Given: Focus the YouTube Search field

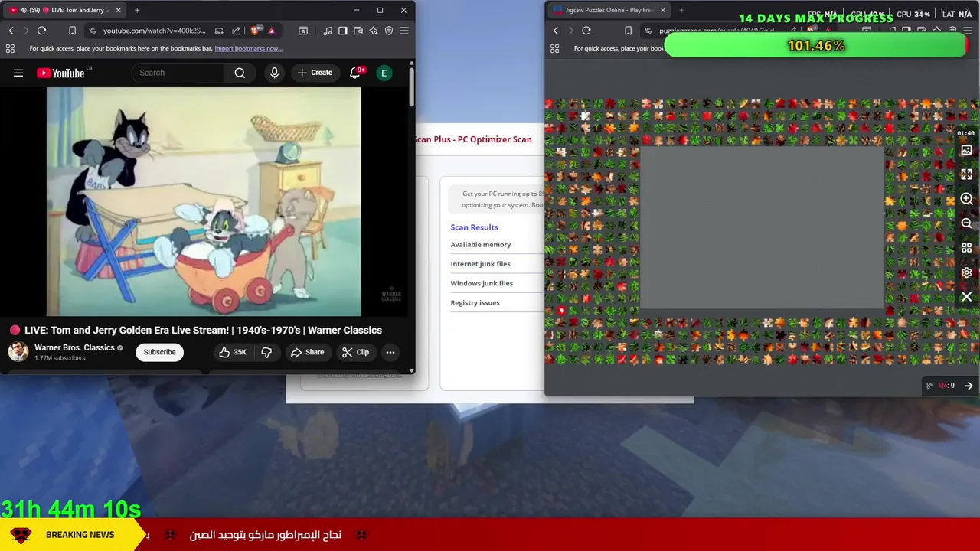Looking at the screenshot, I should (178, 73).
